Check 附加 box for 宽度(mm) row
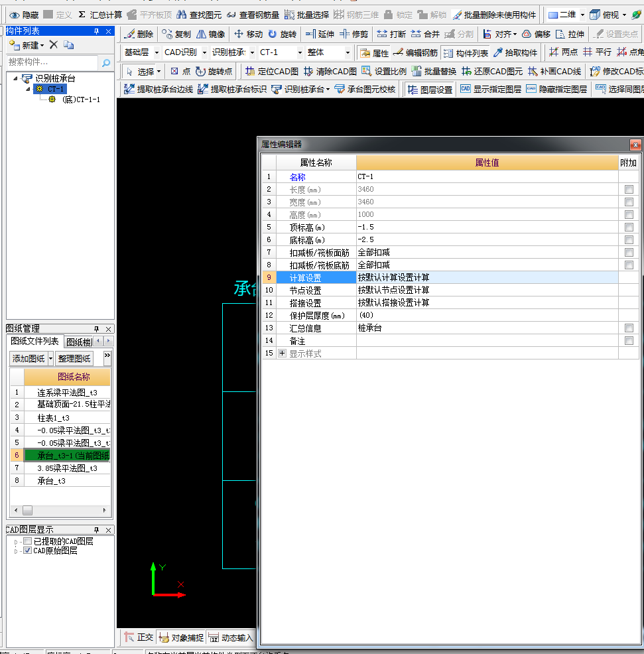 (629, 202)
